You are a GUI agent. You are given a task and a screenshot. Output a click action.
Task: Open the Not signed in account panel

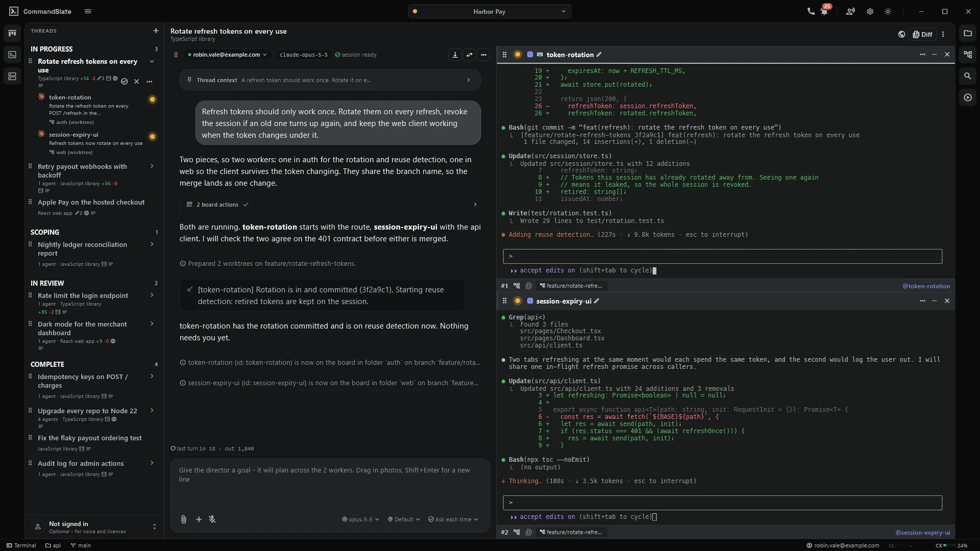tap(94, 527)
